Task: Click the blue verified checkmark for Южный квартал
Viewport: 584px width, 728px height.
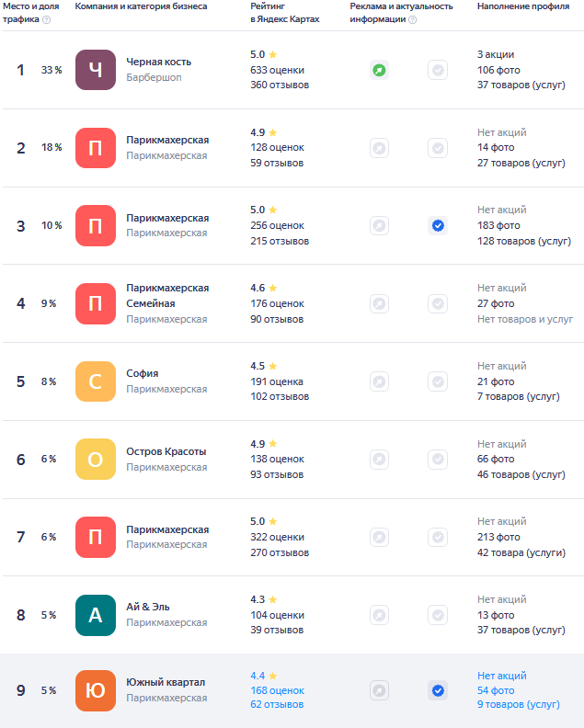Action: tap(438, 690)
